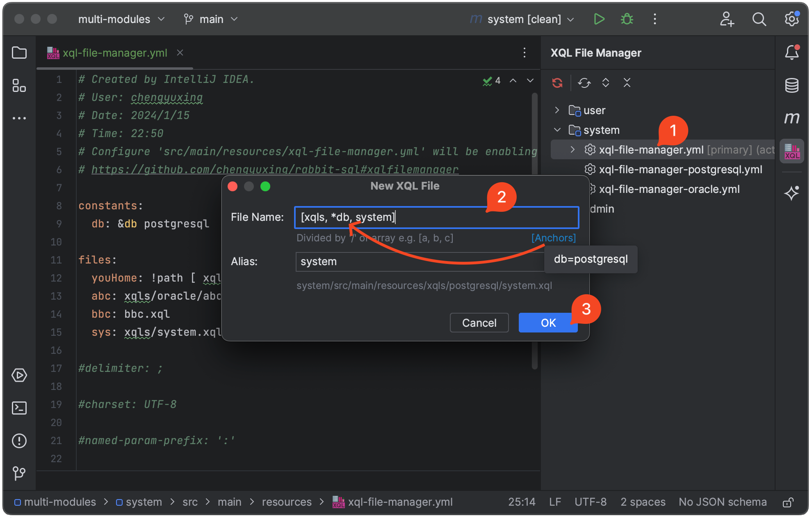Screen dimensions: 812x518
Task: Select xql-file-manager-oracle.yml in tree
Action: [x=669, y=189]
